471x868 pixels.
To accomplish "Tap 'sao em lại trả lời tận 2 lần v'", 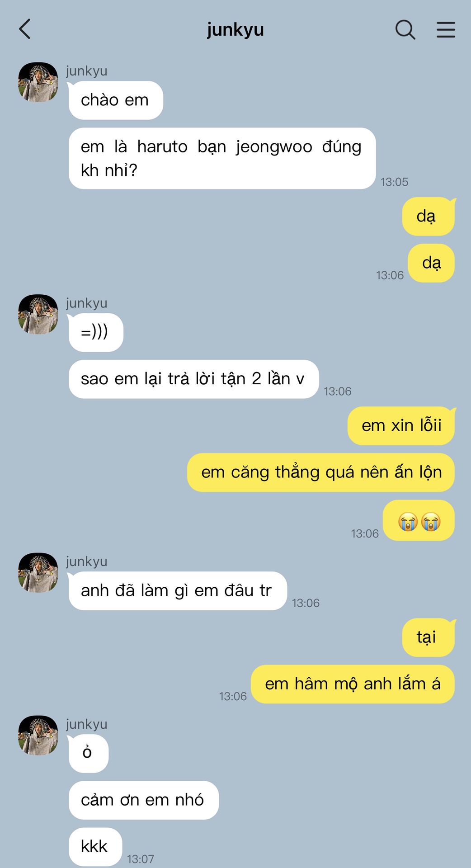I will pyautogui.click(x=193, y=379).
